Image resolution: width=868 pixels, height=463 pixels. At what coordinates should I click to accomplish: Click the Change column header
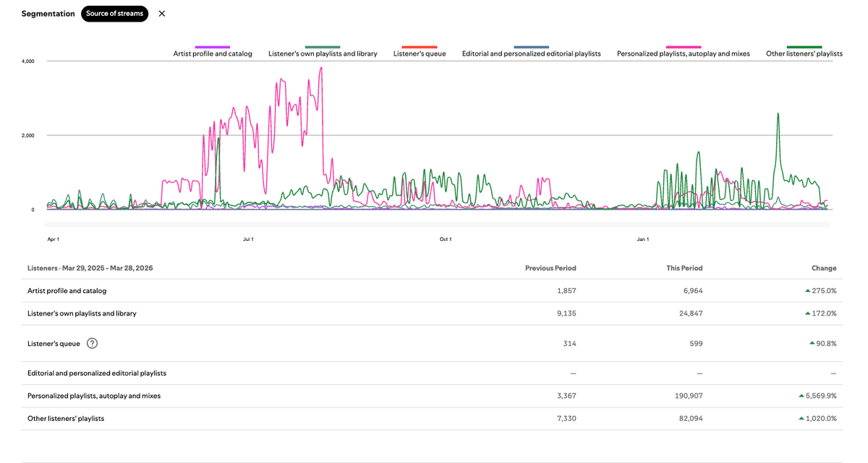pos(824,268)
